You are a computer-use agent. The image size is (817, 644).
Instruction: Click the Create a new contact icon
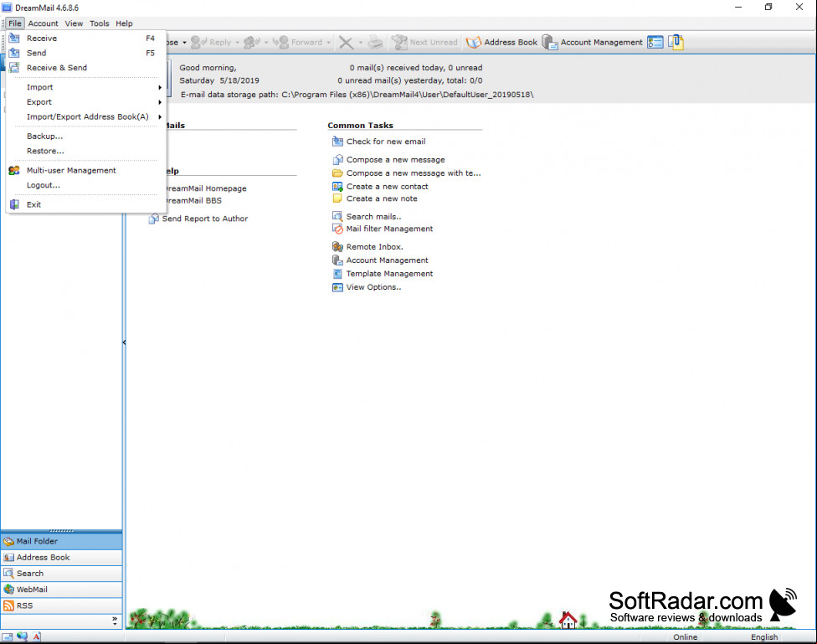point(337,186)
